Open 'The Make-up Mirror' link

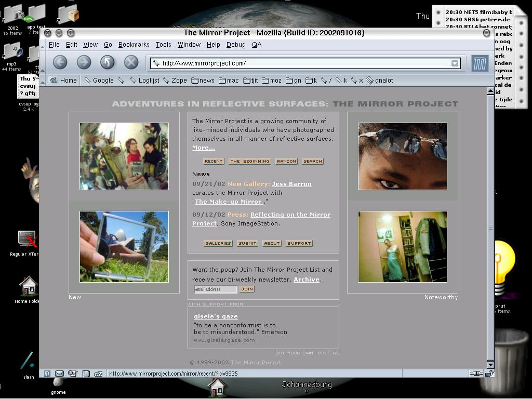pos(229,202)
